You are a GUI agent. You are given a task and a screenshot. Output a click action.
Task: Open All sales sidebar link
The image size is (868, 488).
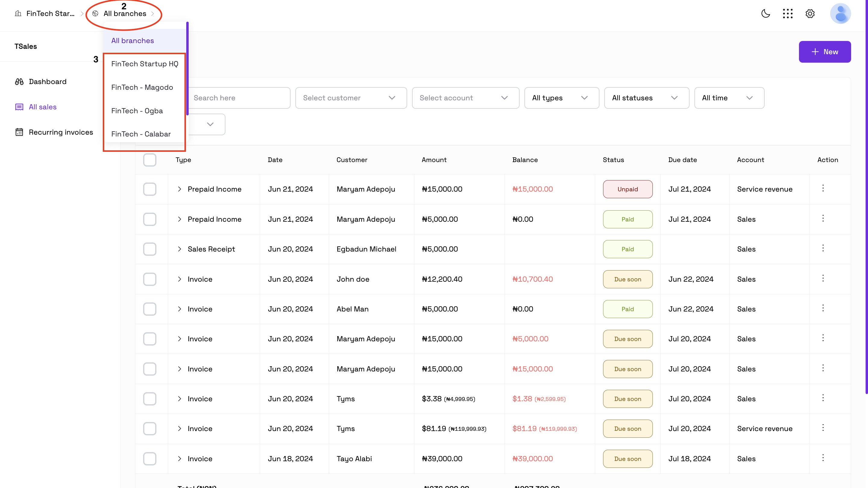click(43, 107)
